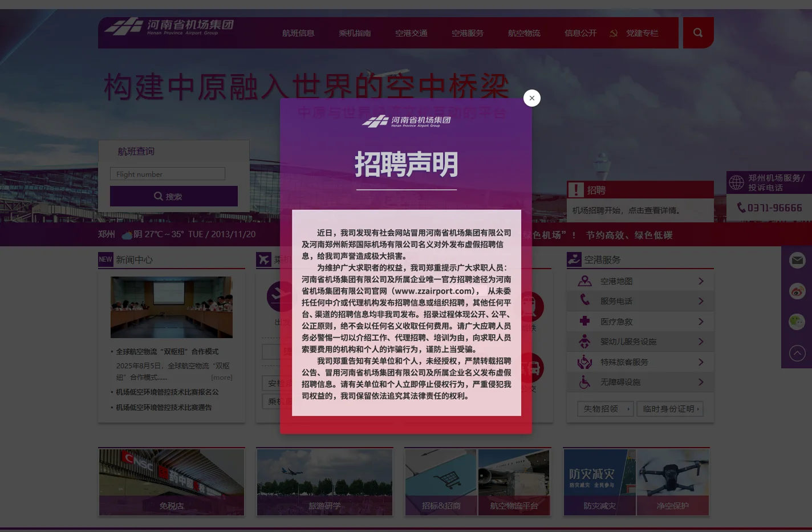812x532 pixels.
Task: Open 乘机指南 menu
Action: pyautogui.click(x=355, y=33)
